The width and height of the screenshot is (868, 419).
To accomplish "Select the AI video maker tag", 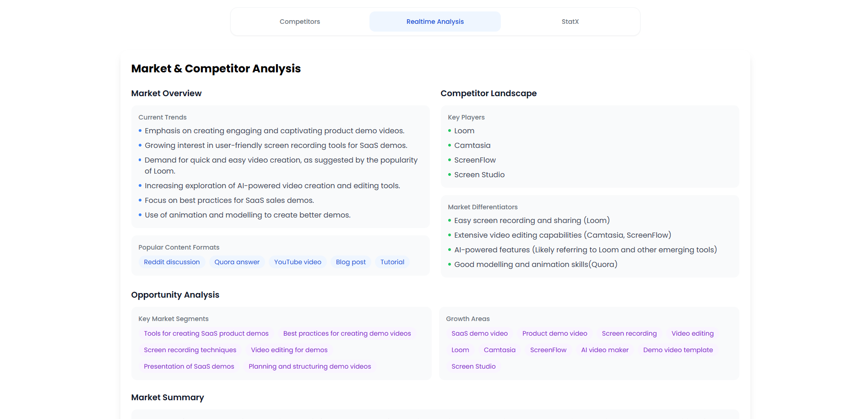I will 605,350.
